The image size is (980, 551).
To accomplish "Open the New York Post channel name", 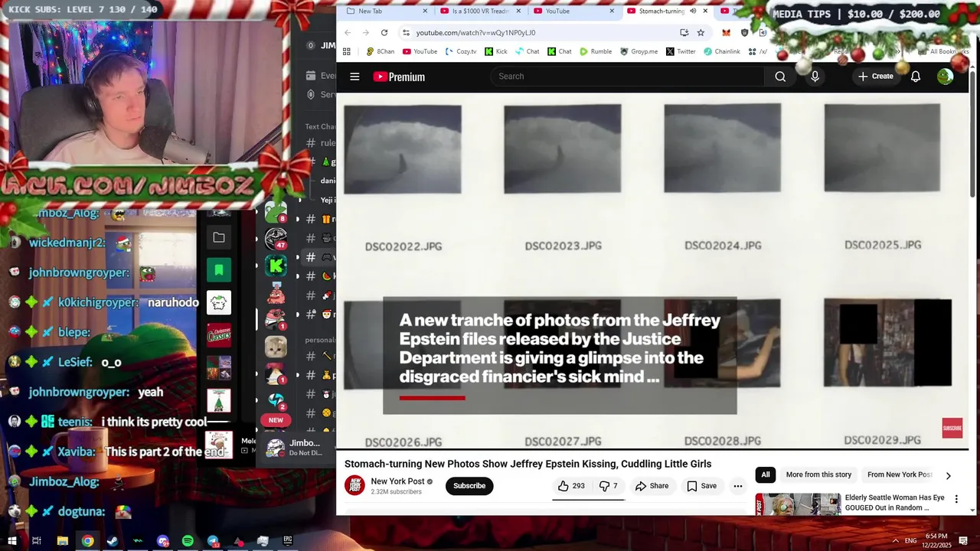I will [x=397, y=481].
